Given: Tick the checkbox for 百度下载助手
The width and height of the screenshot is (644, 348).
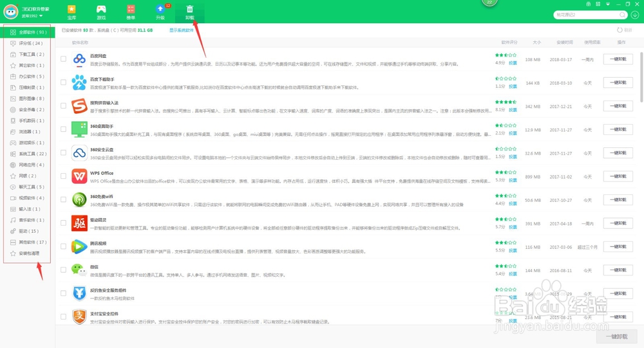Looking at the screenshot, I should [63, 82].
